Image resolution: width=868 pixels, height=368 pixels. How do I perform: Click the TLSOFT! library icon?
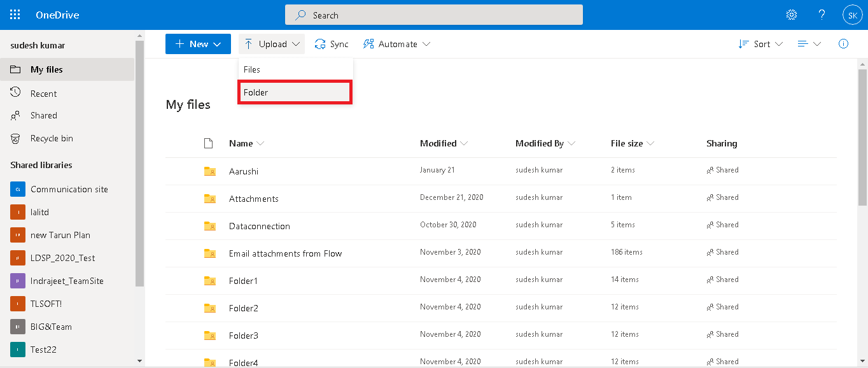tap(18, 304)
